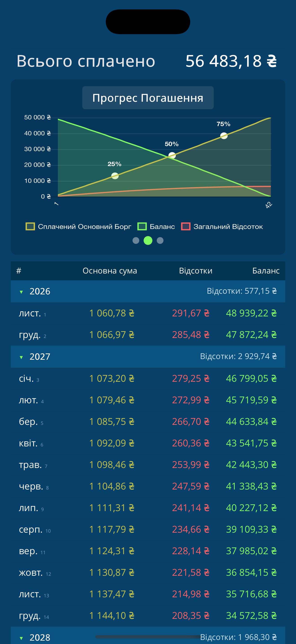Tap balance value 34 572,58 ₴
Screen dimensions: 296x644
click(x=251, y=616)
